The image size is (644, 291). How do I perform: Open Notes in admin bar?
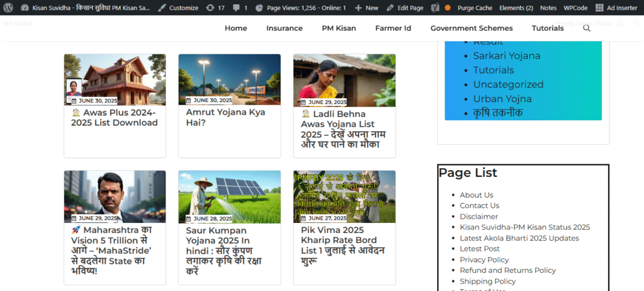tap(548, 8)
